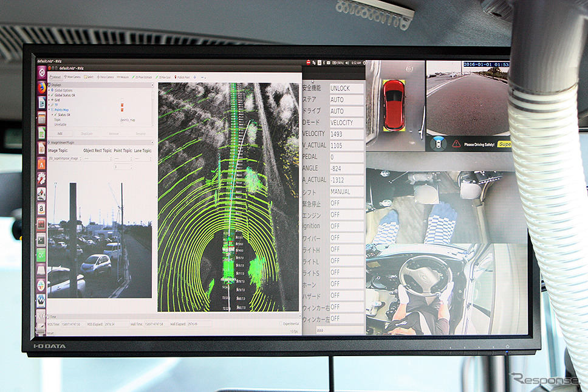This screenshot has height=392, width=588.
Task: Open the Object Rect Topic dropdown
Action: [x=98, y=159]
